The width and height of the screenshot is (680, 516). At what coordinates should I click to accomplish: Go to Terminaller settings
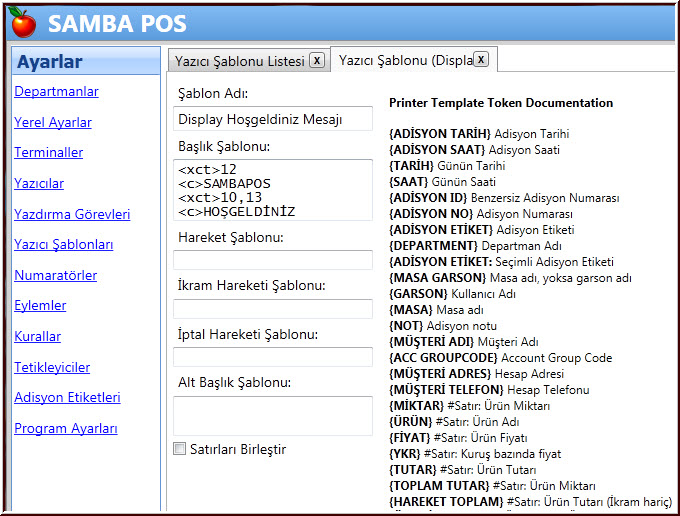[48, 153]
